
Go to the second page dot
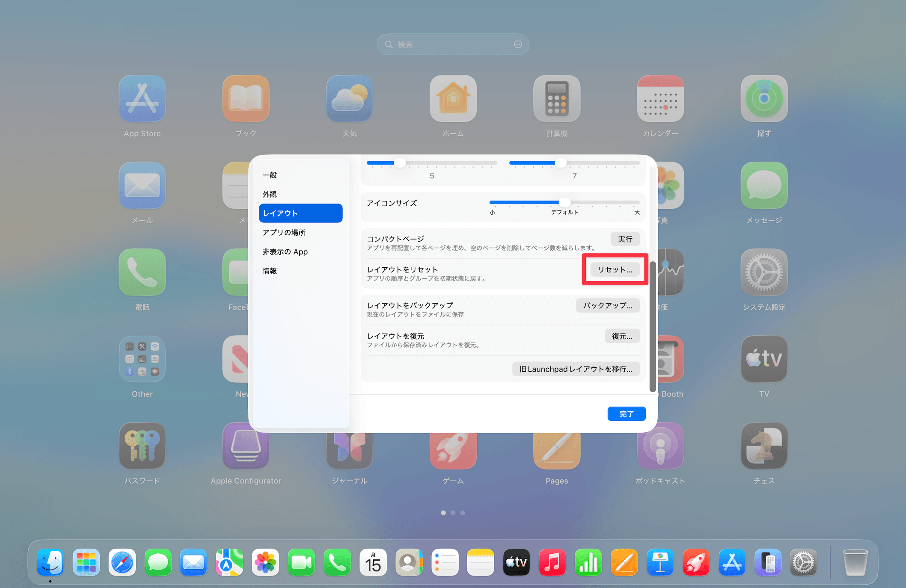pyautogui.click(x=453, y=513)
